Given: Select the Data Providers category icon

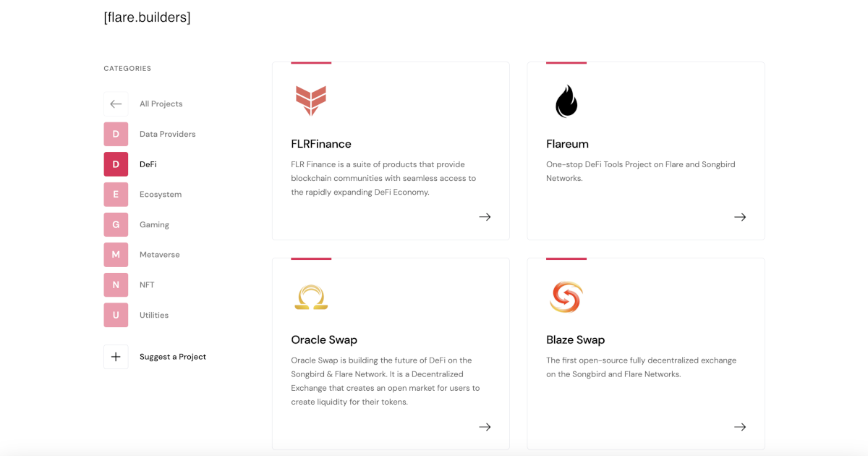Looking at the screenshot, I should 116,134.
